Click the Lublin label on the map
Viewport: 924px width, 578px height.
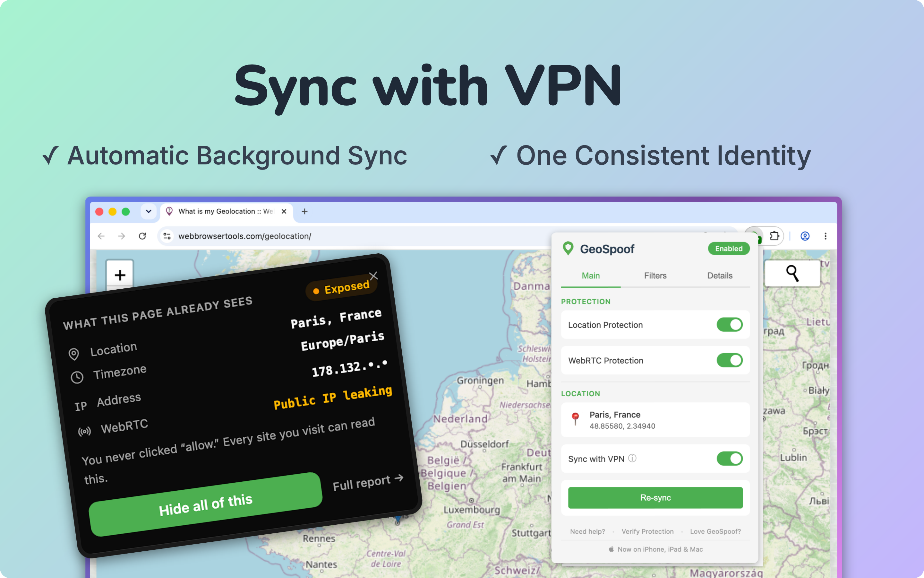(x=793, y=458)
